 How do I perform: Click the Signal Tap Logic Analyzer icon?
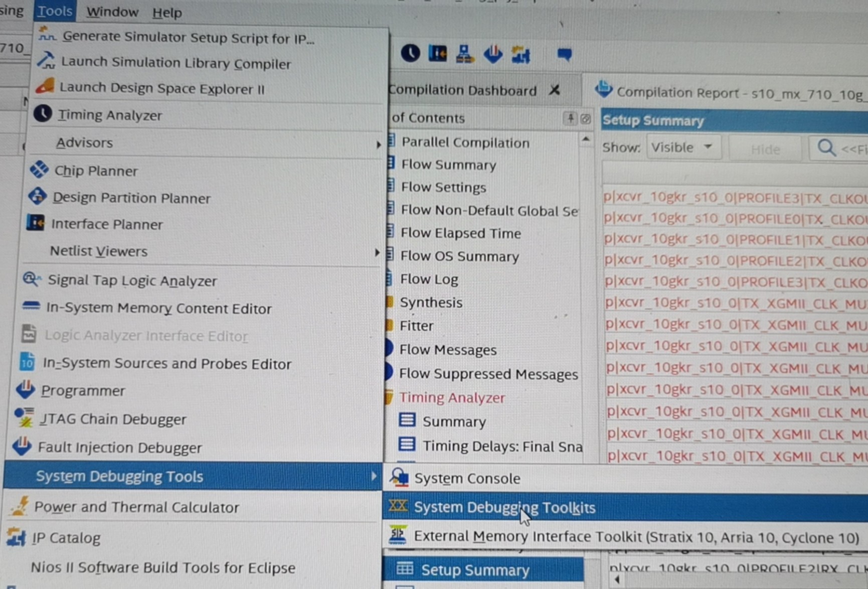click(x=32, y=279)
